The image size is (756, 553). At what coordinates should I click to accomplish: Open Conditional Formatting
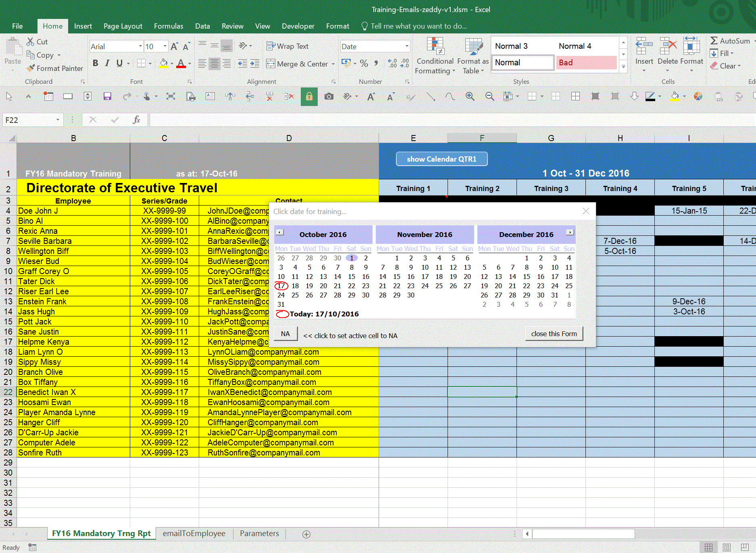(x=435, y=56)
